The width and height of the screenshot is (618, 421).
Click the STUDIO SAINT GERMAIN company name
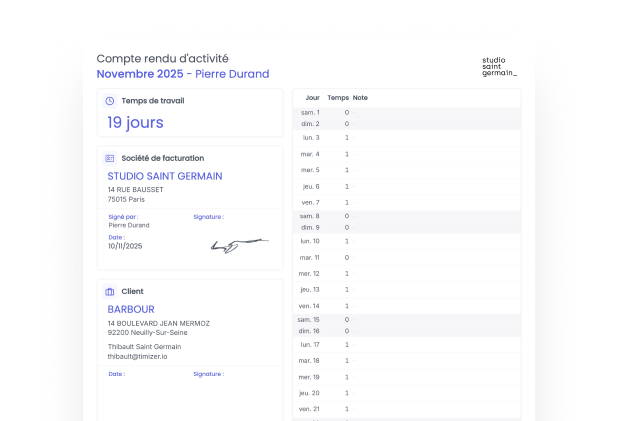165,176
